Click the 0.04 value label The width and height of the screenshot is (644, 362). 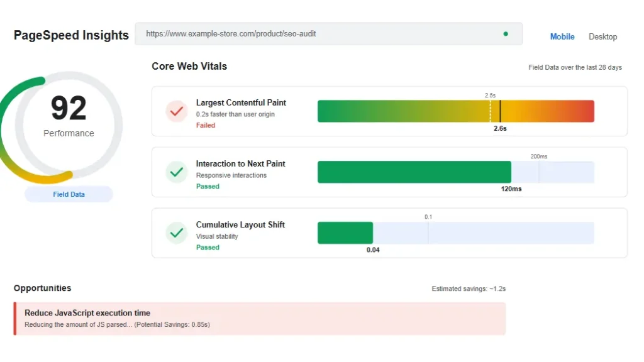pos(373,250)
